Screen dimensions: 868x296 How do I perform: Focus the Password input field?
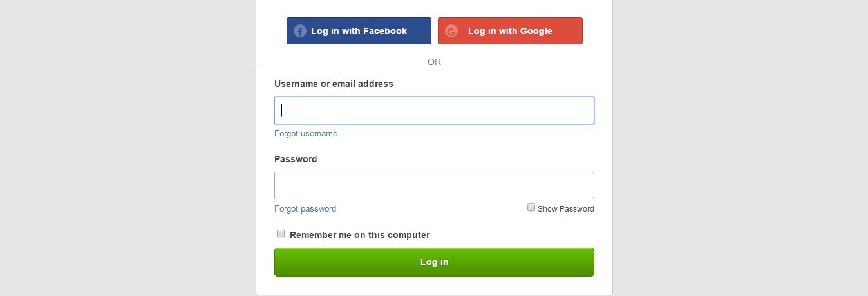pos(434,185)
